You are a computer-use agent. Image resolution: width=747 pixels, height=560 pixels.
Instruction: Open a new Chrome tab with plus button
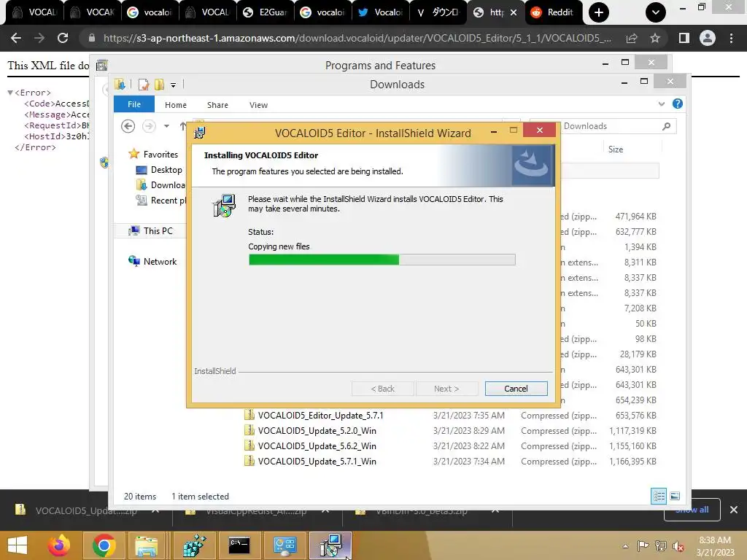[599, 12]
